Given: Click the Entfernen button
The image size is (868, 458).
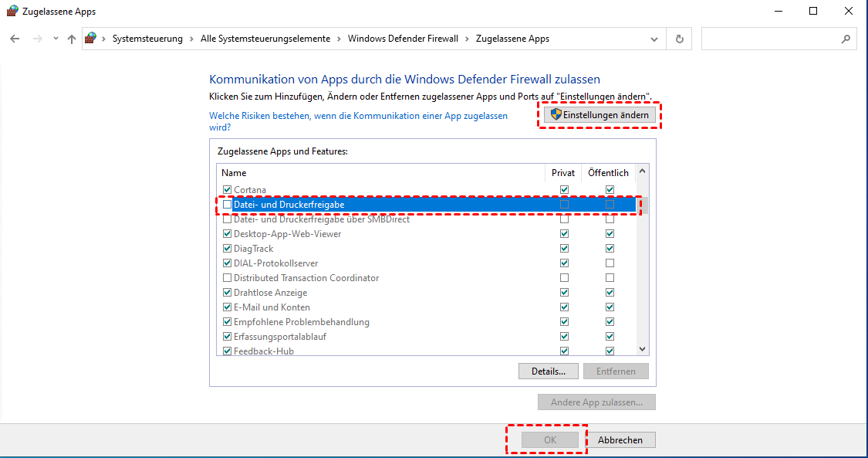Looking at the screenshot, I should coord(616,371).
